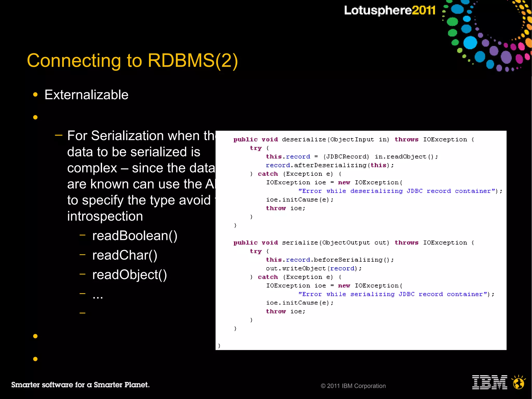532x399 pixels.
Task: Click the serialize method signature line
Action: 354,243
